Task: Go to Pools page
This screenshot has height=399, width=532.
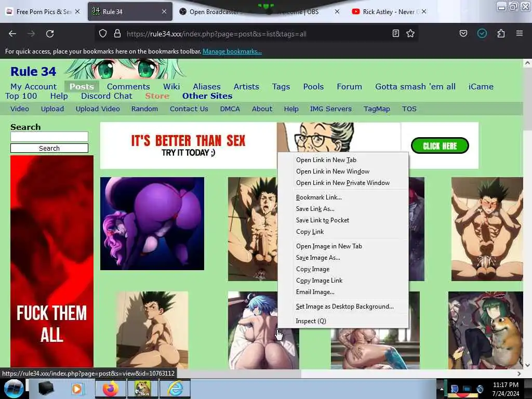Action: (313, 87)
